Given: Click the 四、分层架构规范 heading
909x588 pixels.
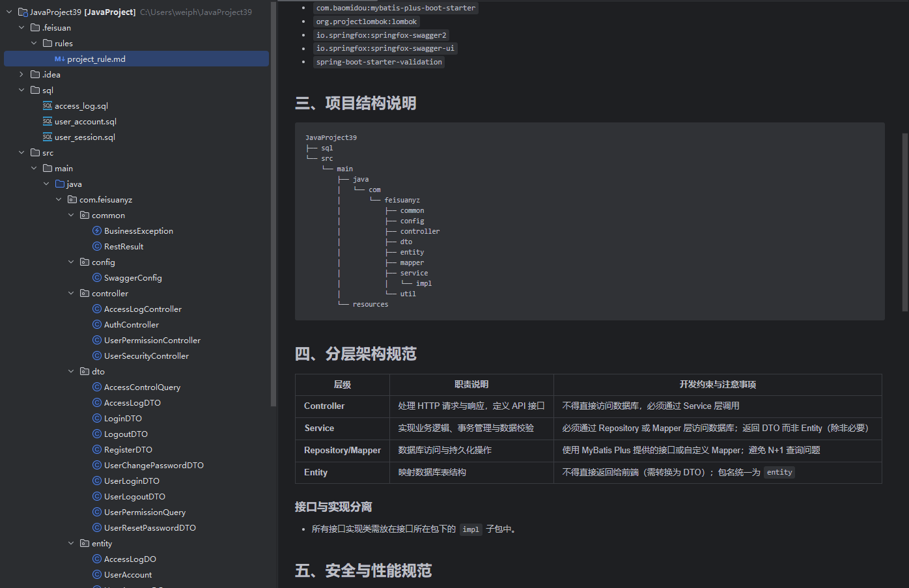Looking at the screenshot, I should point(356,354).
